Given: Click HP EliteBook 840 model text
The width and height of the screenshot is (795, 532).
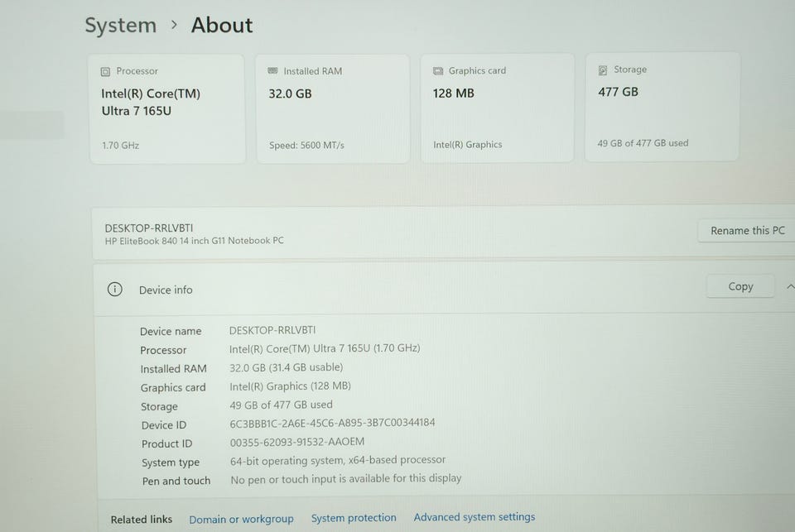Looking at the screenshot, I should [x=194, y=241].
